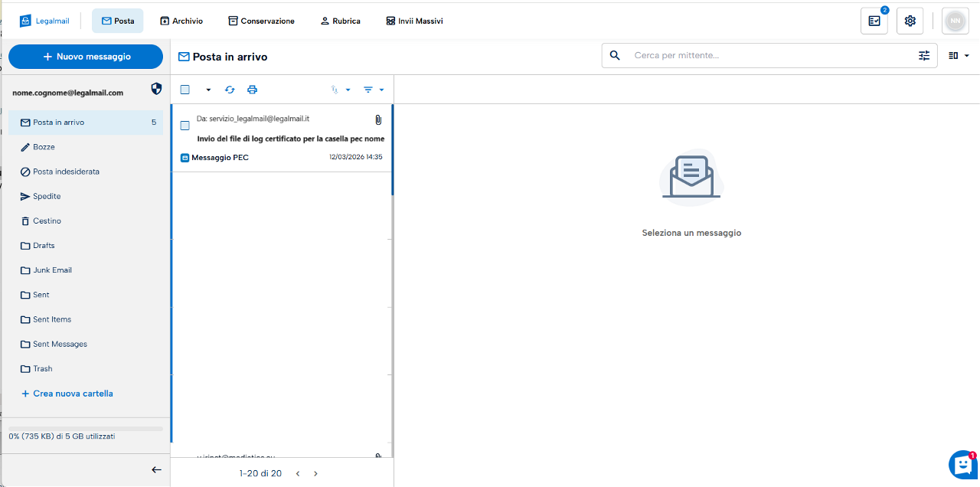This screenshot has width=980, height=487.
Task: Click the refresh inbox icon
Action: click(230, 90)
